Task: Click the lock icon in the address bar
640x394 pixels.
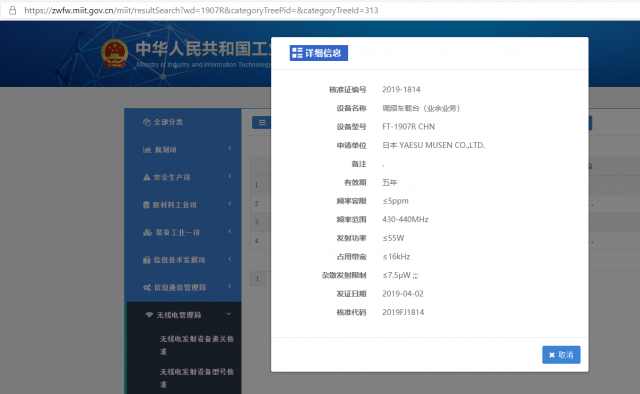Action: [x=13, y=10]
